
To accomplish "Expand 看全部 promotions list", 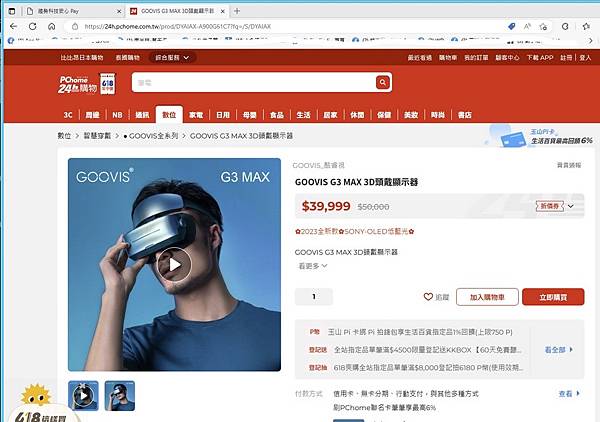I will 559,349.
